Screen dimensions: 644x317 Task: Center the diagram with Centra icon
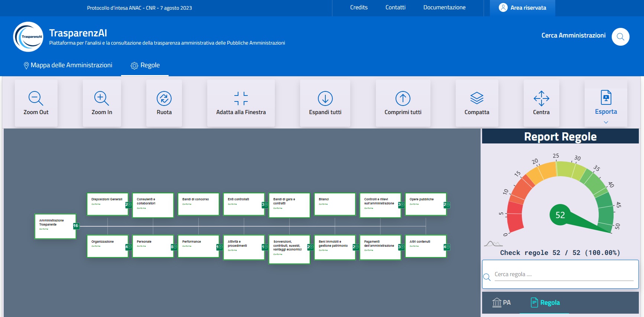tap(541, 98)
